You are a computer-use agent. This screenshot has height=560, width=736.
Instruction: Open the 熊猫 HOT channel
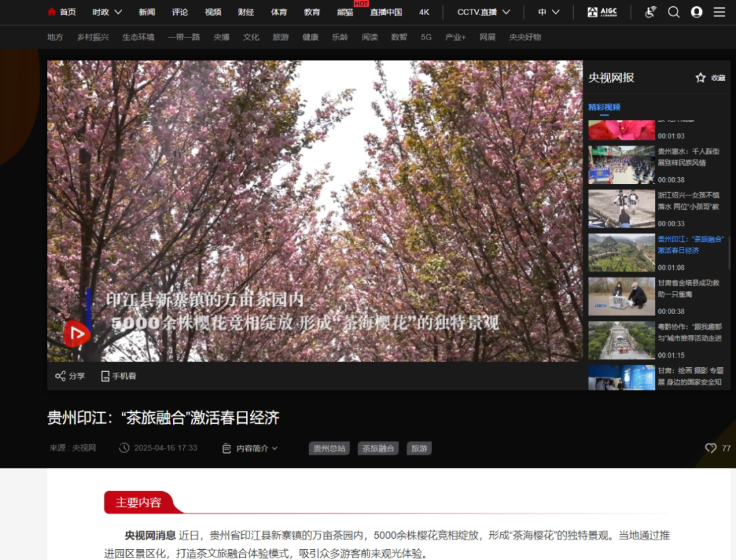(345, 12)
